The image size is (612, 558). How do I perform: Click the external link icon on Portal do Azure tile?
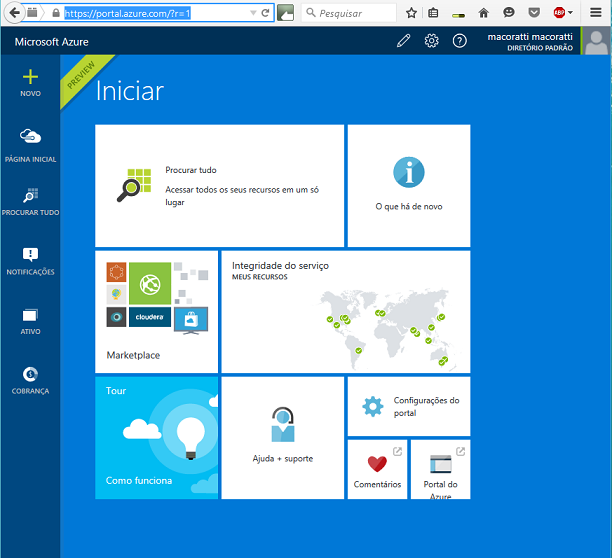[461, 451]
